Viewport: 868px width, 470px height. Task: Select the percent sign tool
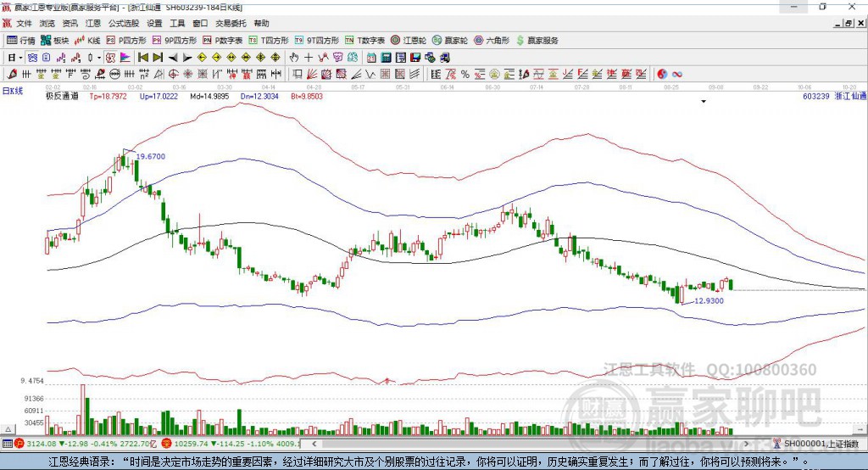click(465, 74)
